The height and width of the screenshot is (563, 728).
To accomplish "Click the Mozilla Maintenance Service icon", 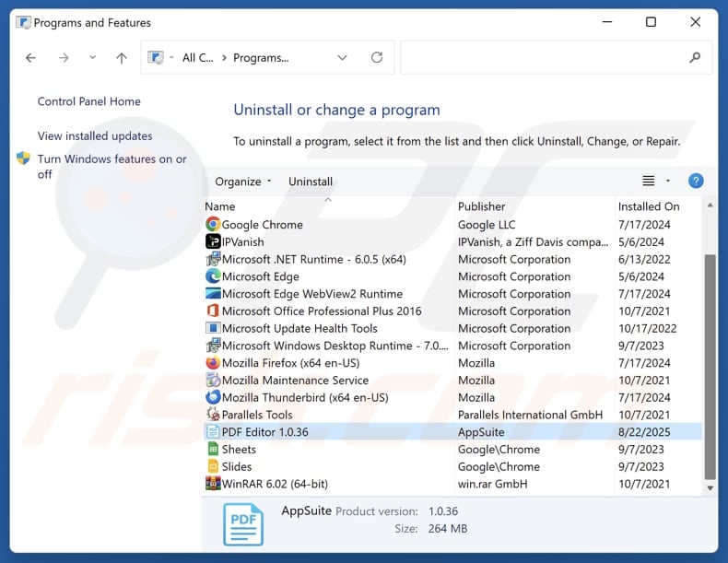I will (x=213, y=381).
